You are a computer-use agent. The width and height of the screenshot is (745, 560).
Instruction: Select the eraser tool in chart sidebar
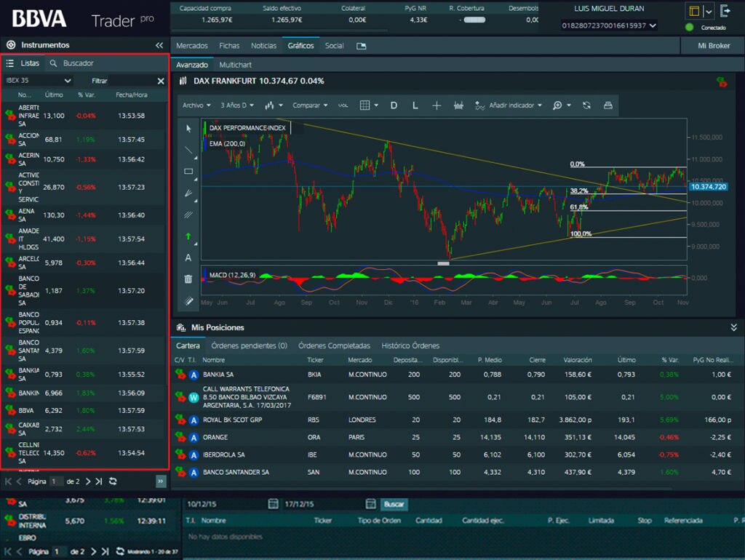pos(188,300)
